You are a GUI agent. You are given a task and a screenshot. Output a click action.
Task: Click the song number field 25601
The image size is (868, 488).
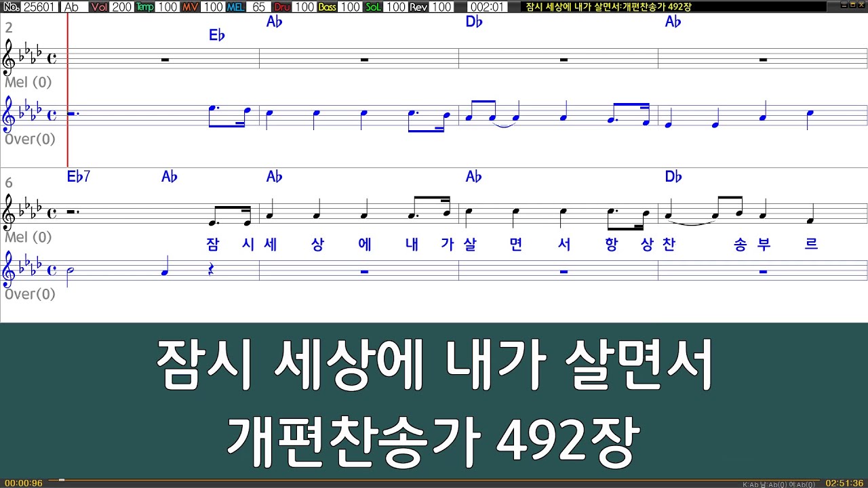(x=40, y=7)
